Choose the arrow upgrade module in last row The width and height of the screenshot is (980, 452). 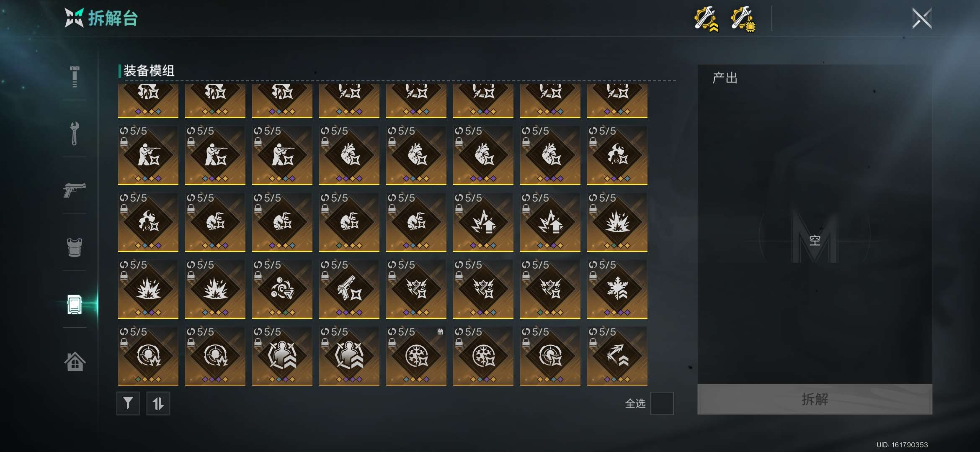[617, 356]
